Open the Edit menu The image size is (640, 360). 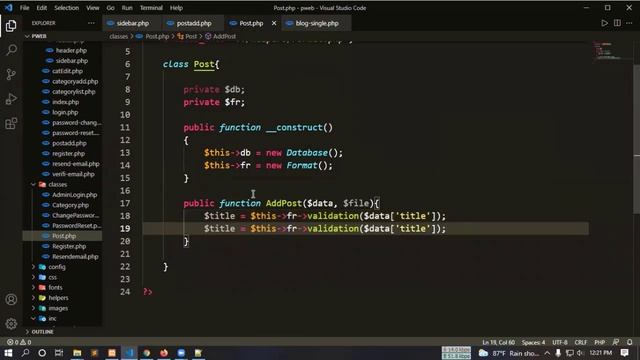point(42,8)
